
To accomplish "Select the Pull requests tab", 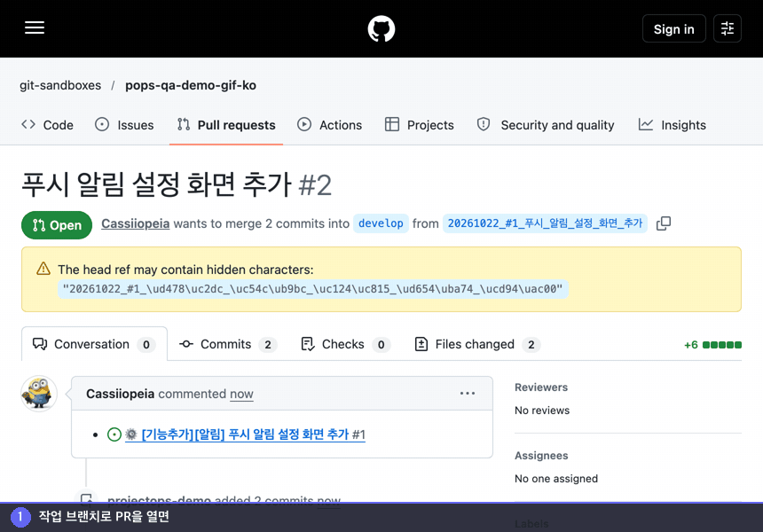I will pos(226,125).
